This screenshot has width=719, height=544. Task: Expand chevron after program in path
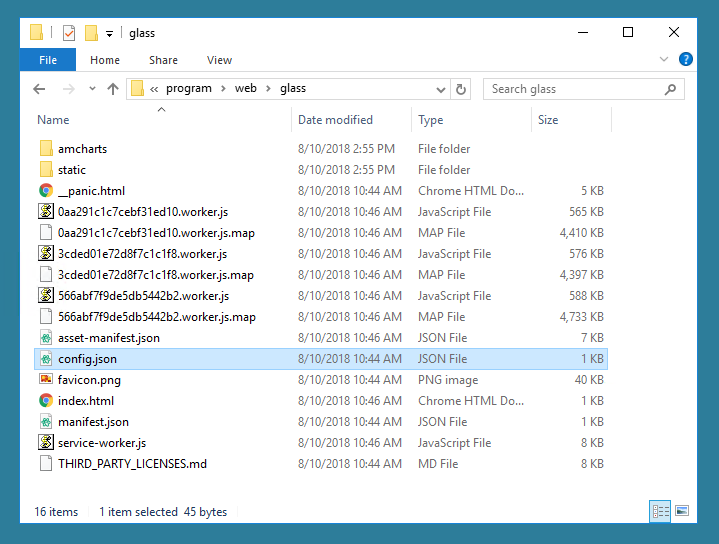[x=223, y=89]
